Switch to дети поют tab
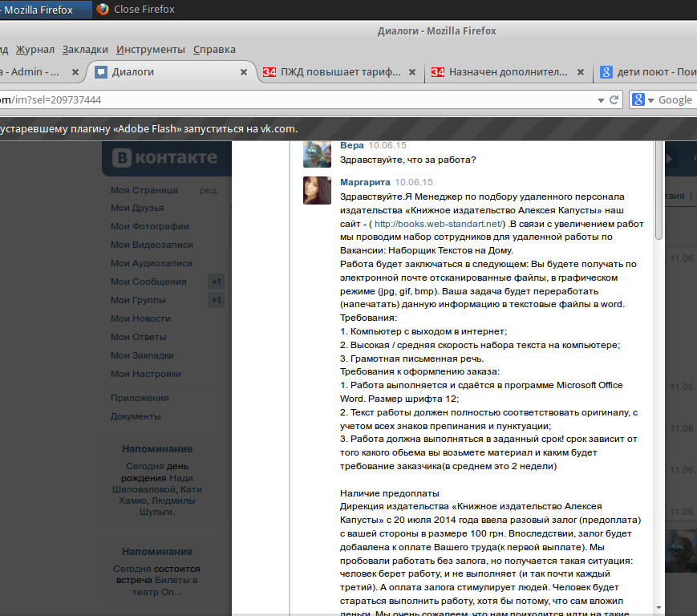The width and height of the screenshot is (697, 616). [x=646, y=72]
